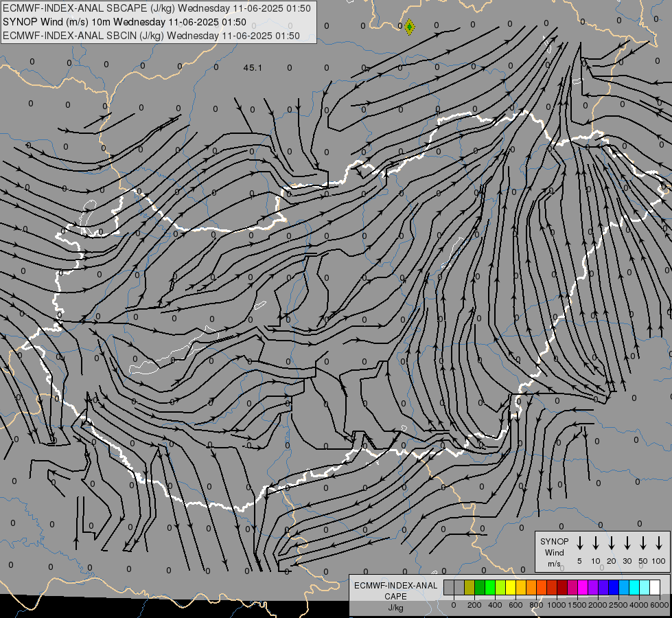The width and height of the screenshot is (672, 618).
Task: Click the ECMWF-INDEX-ANAL SBCAPE title line
Action: pyautogui.click(x=157, y=8)
